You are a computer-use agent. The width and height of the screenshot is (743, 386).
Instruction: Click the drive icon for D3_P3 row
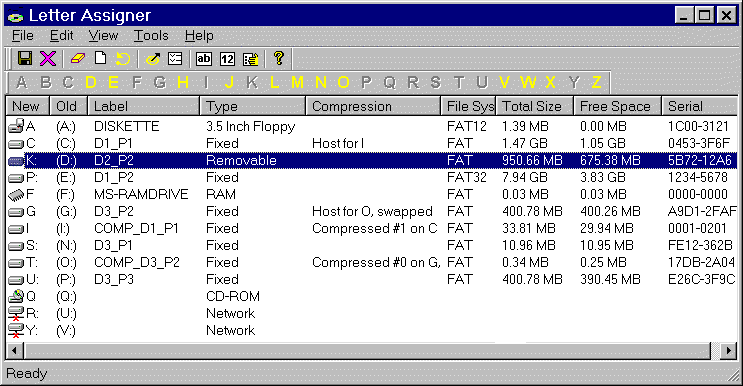(x=16, y=279)
